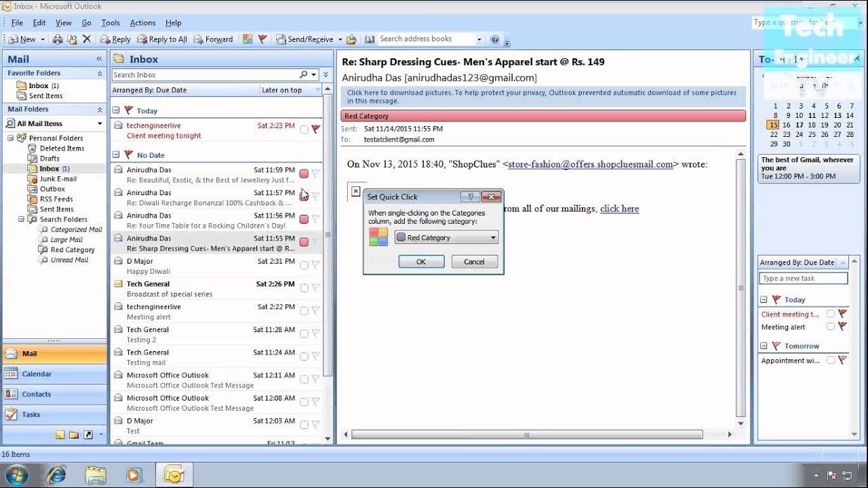Image resolution: width=868 pixels, height=488 pixels.
Task: Collapse the No Date group in message list
Action: tap(116, 155)
